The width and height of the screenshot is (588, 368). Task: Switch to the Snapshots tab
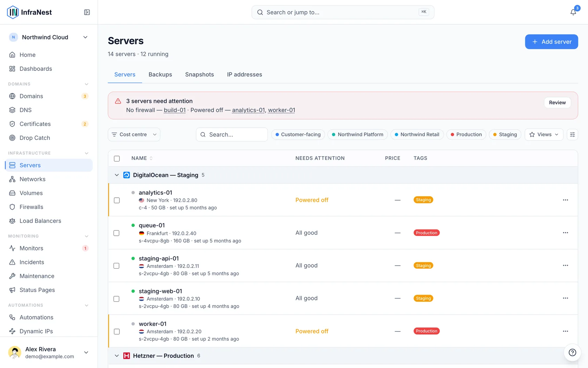click(x=200, y=75)
